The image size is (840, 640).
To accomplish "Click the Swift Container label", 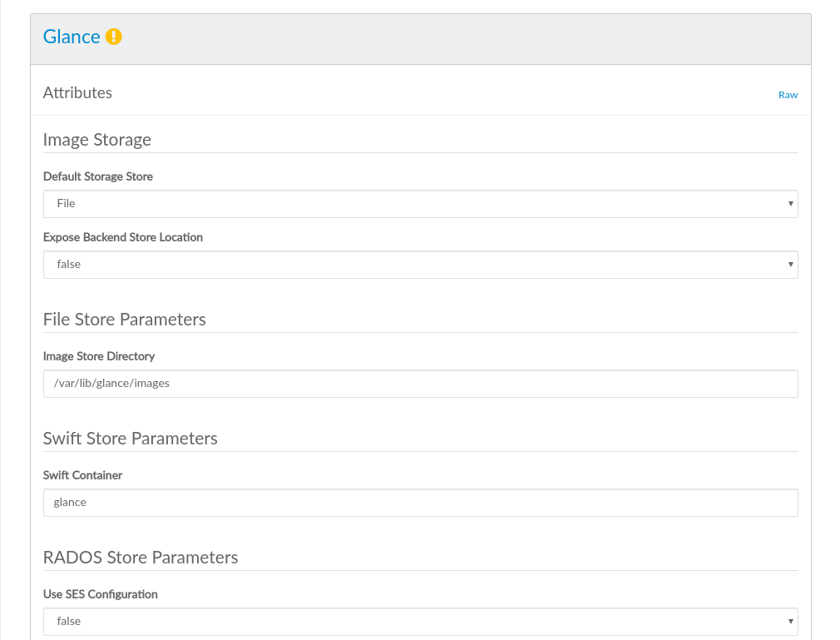I will pyautogui.click(x=82, y=475).
